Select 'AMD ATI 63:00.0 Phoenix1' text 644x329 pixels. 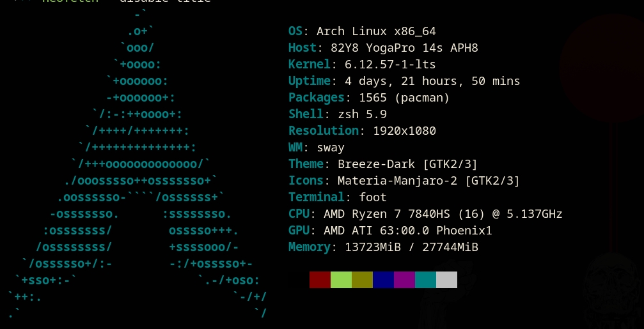(x=408, y=231)
